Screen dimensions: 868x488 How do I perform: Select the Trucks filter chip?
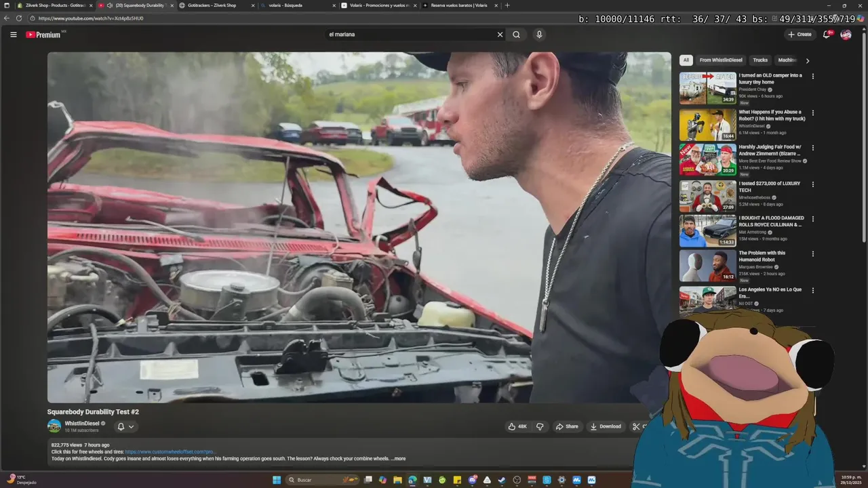760,60
